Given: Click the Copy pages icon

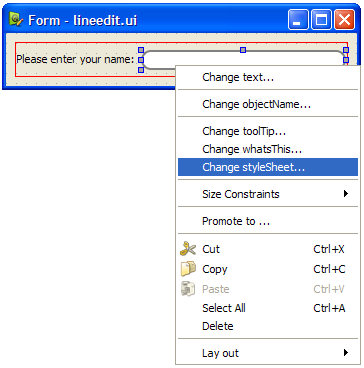Looking at the screenshot, I should coord(188,269).
